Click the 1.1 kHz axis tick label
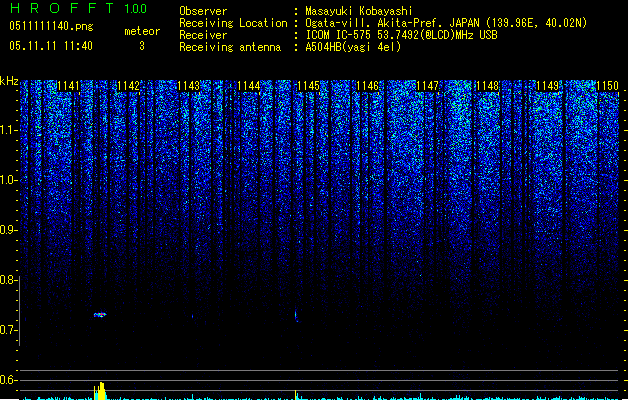 (x=8, y=130)
